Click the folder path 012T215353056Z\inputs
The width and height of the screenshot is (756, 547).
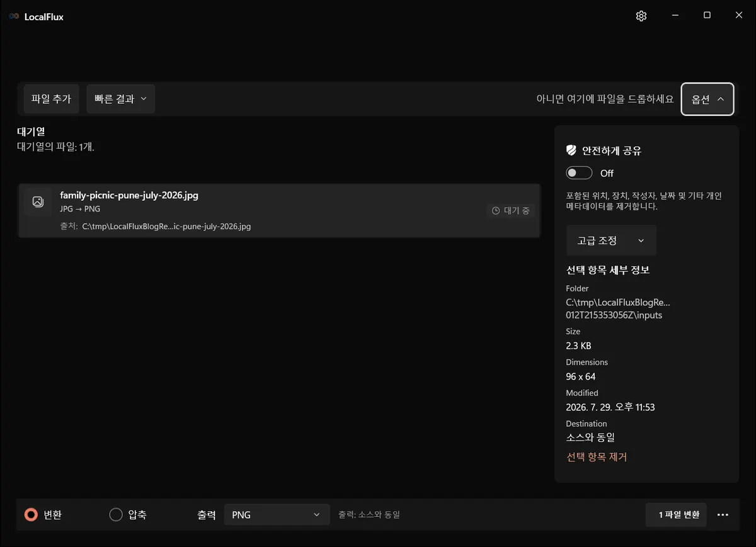click(x=614, y=315)
